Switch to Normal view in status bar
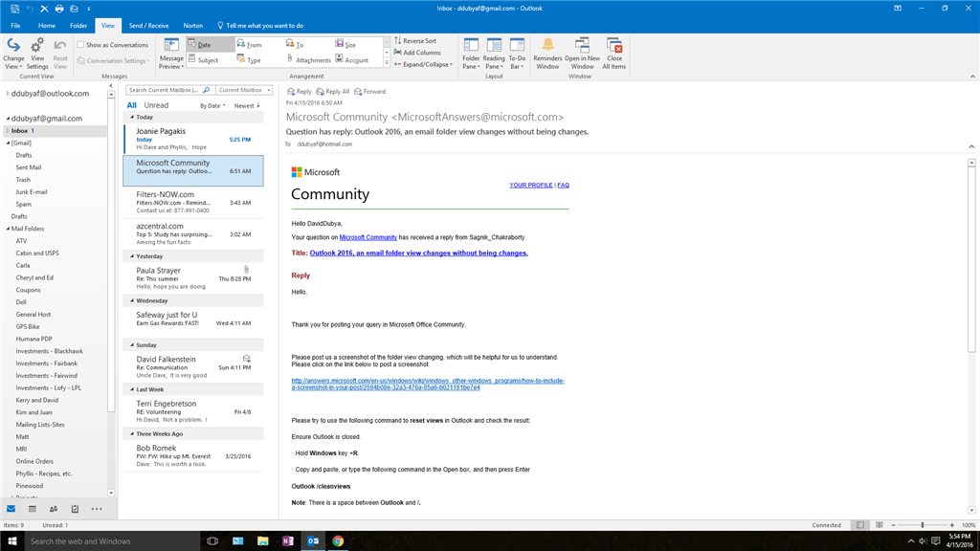Screen dimensions: 980x551 [860, 525]
